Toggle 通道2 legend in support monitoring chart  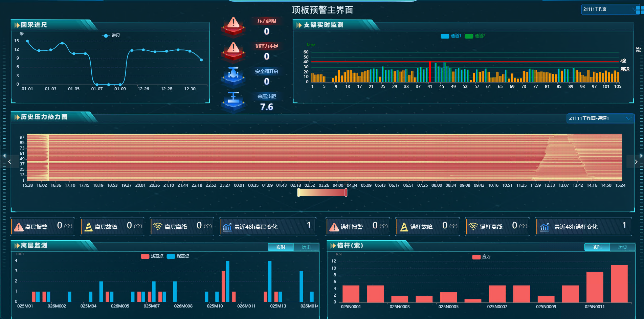(475, 36)
